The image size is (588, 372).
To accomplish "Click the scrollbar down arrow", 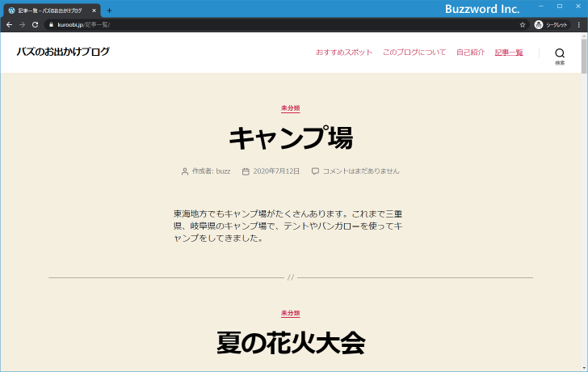I will [x=584, y=368].
